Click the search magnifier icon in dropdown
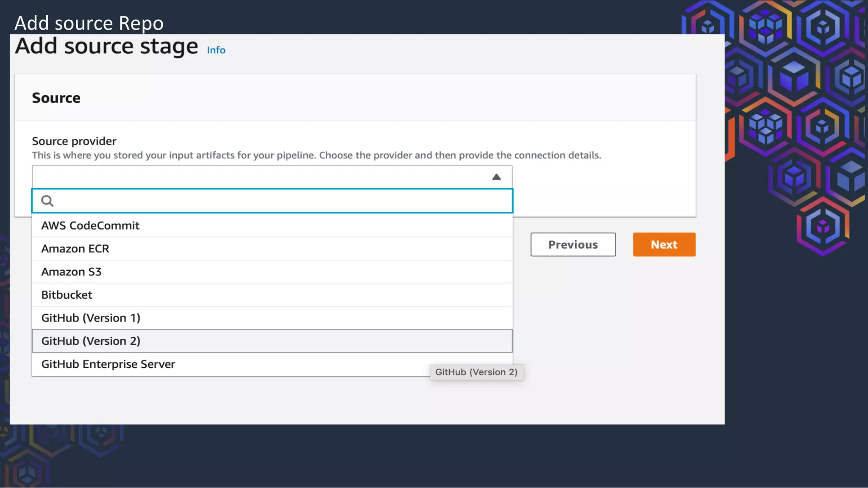 point(47,201)
